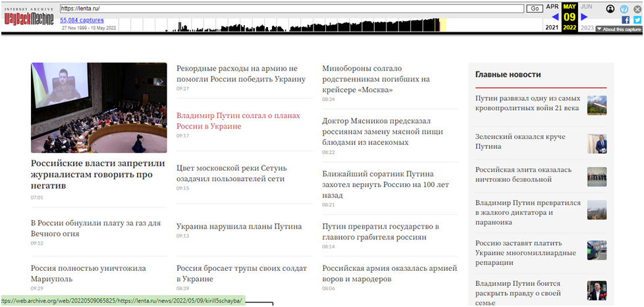Open the 'Украина нарушила планы Путина' headline
Image resolution: width=644 pixels, height=307 pixels.
tap(239, 226)
